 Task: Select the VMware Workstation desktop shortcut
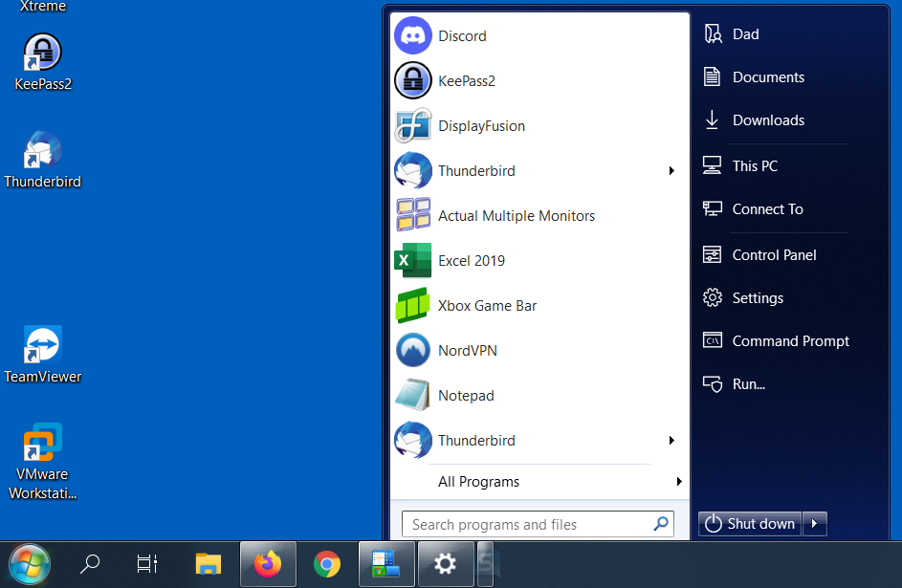(x=43, y=462)
